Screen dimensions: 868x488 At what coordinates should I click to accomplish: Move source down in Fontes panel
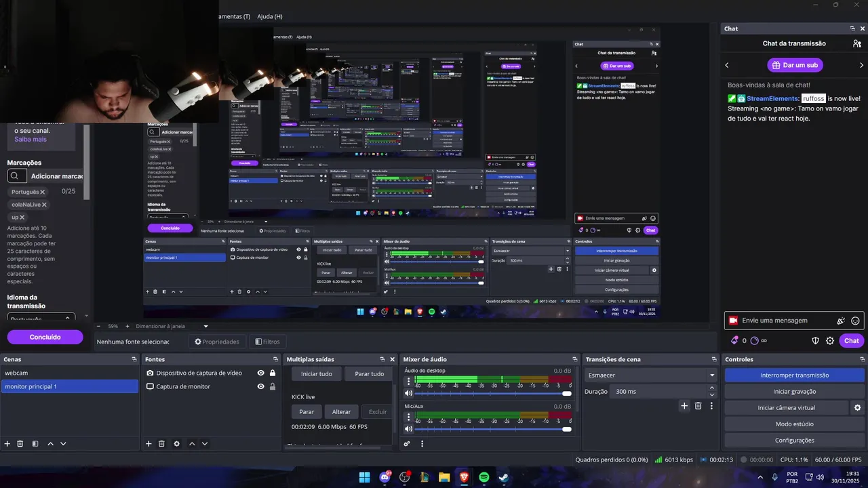(205, 444)
